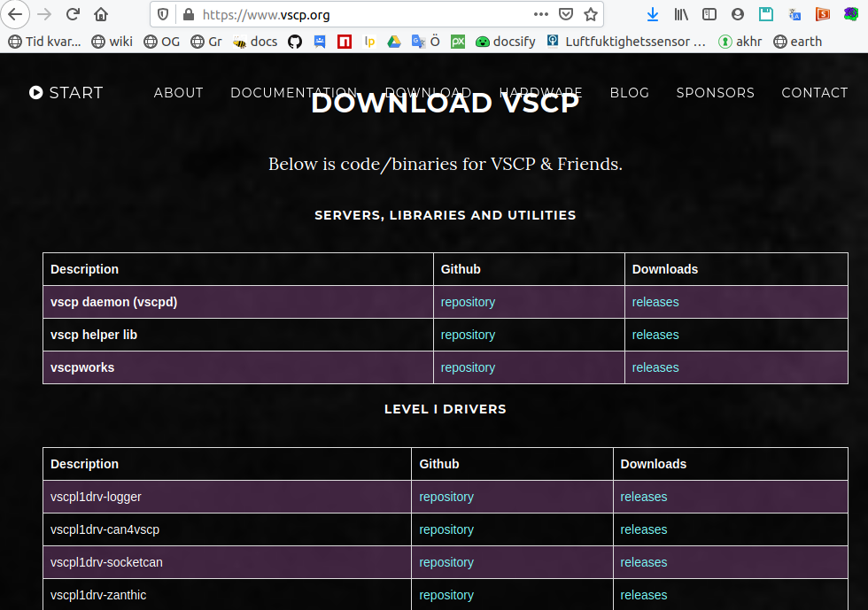The width and height of the screenshot is (868, 610).
Task: Open releases link for vscpl1drv-socketcan
Action: click(643, 562)
